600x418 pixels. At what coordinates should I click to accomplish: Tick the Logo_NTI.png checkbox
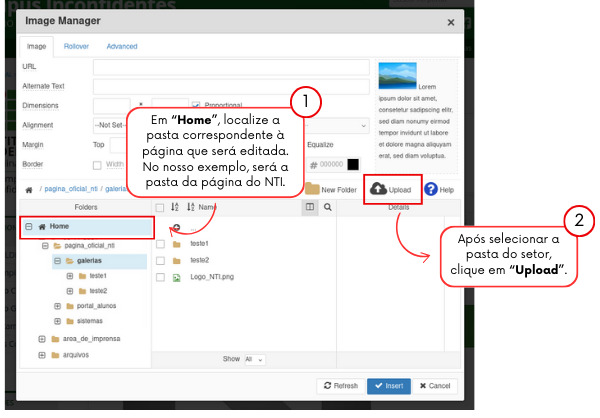pyautogui.click(x=159, y=276)
